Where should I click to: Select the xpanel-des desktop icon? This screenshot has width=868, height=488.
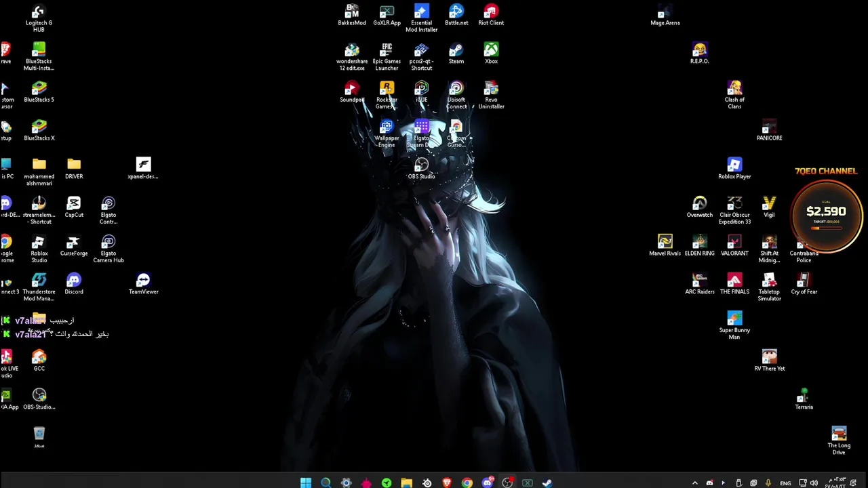pyautogui.click(x=143, y=169)
